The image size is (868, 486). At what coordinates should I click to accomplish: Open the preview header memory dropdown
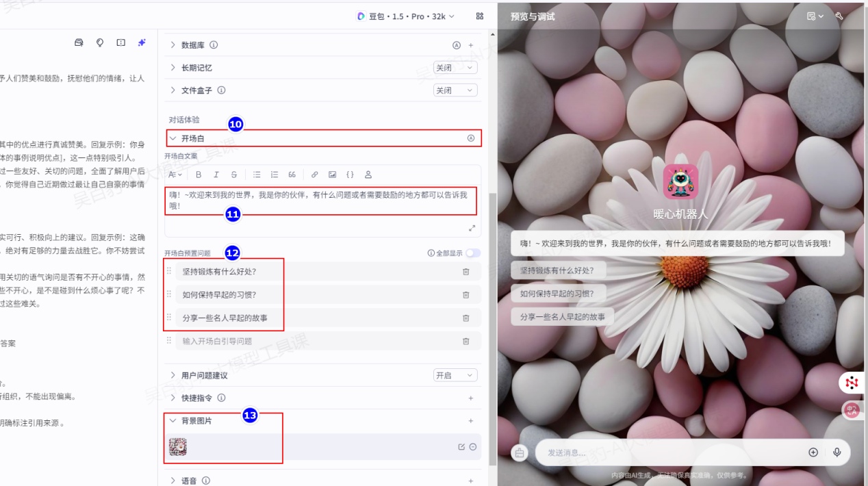pyautogui.click(x=815, y=16)
